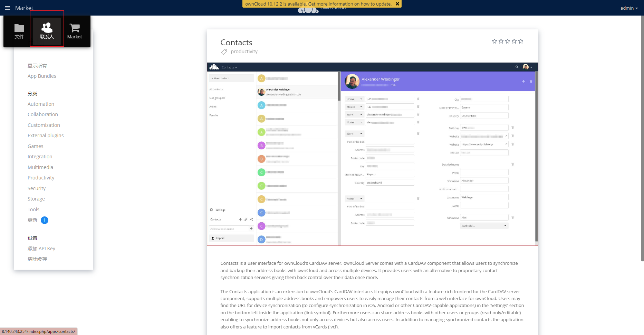Select the Storage category

pyautogui.click(x=36, y=199)
